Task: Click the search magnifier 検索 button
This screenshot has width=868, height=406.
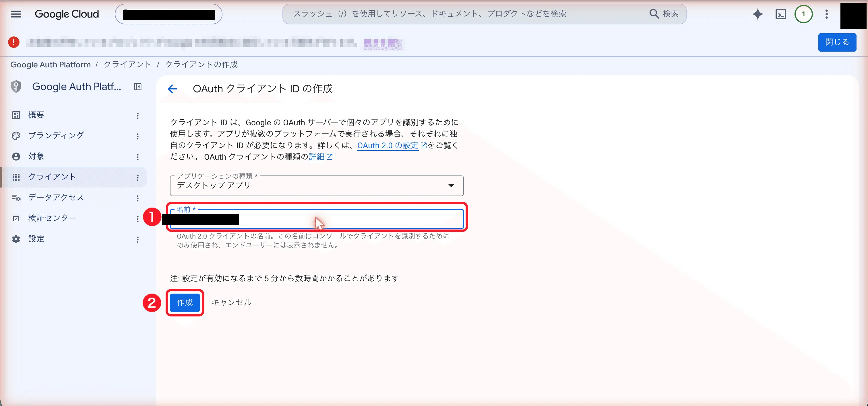Action: click(x=664, y=14)
